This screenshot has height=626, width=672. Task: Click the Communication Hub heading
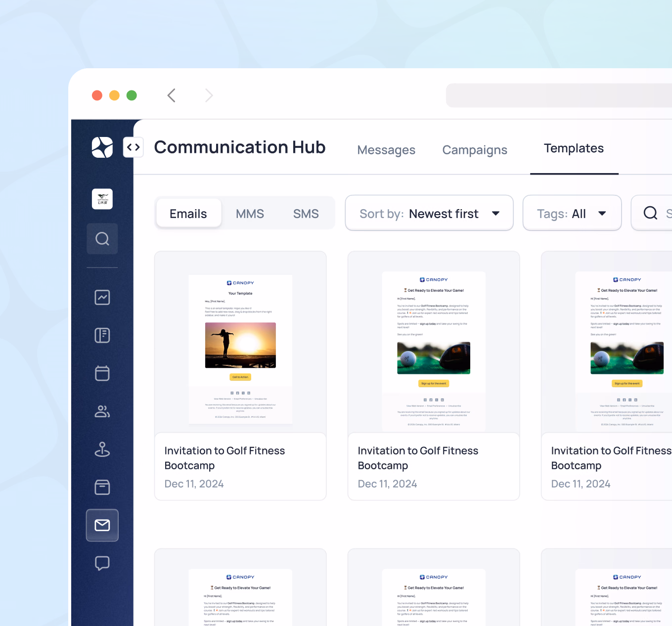[x=240, y=147]
